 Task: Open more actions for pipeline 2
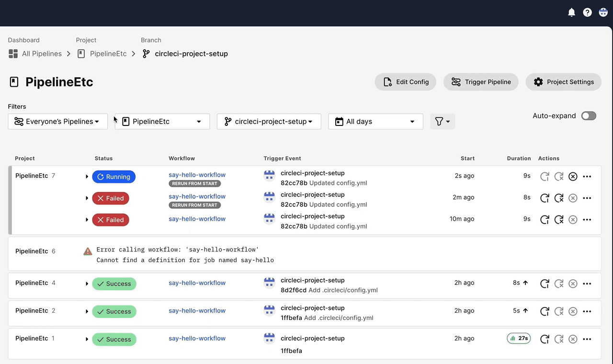coord(587,311)
